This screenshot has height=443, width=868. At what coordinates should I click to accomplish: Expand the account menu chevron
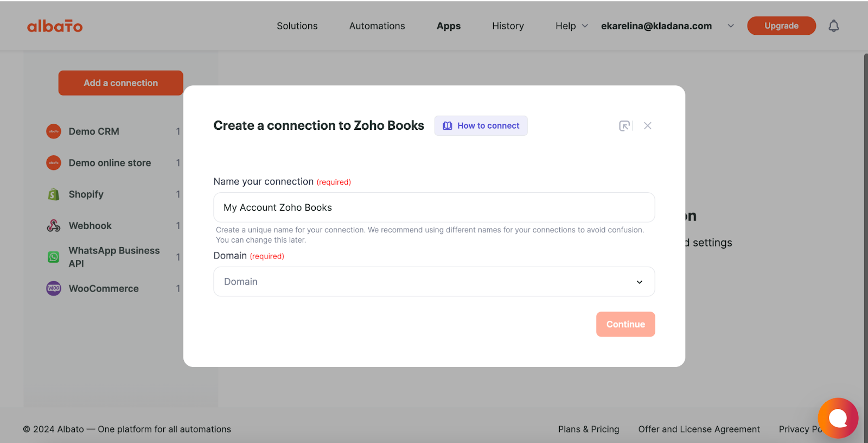point(731,26)
